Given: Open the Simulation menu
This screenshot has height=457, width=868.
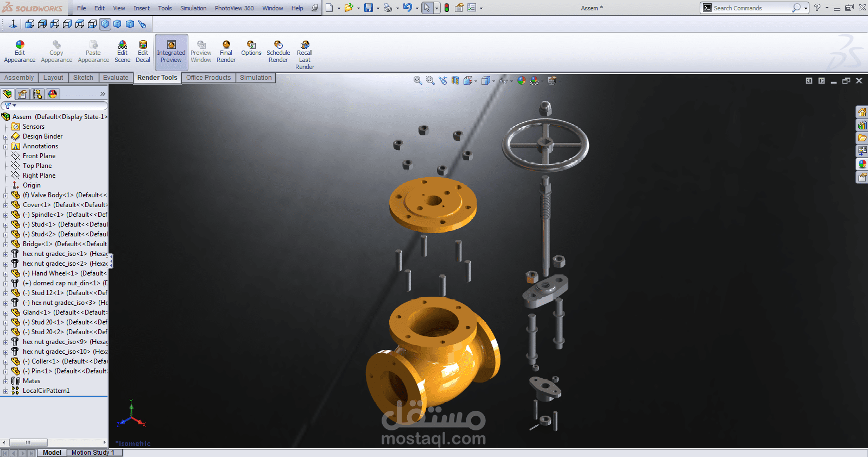Looking at the screenshot, I should tap(193, 8).
